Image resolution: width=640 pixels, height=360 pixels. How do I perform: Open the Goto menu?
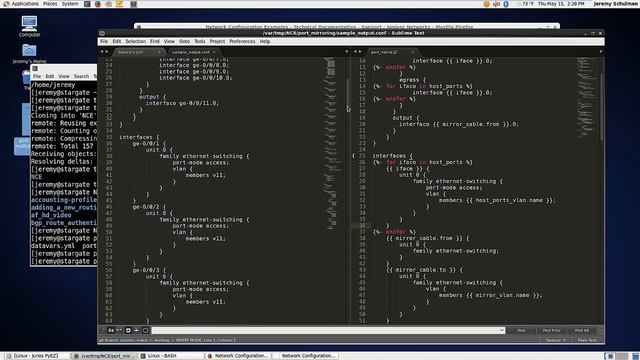coord(184,41)
